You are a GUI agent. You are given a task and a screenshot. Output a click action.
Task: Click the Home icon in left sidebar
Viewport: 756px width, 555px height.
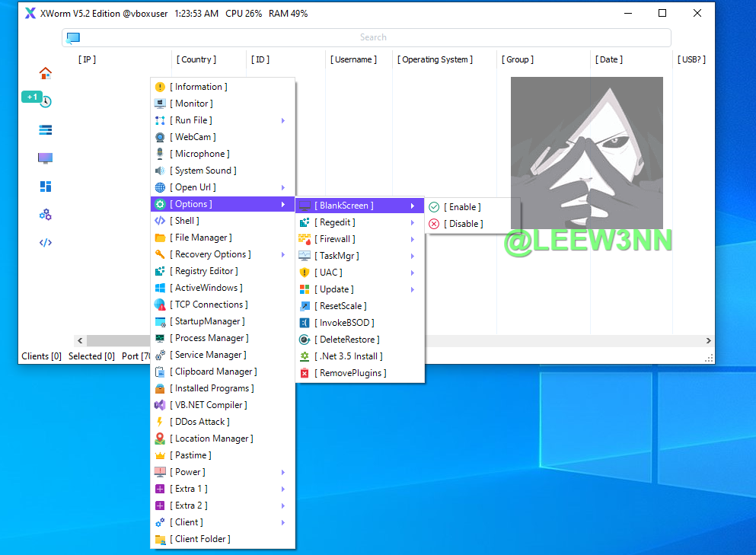(46, 73)
